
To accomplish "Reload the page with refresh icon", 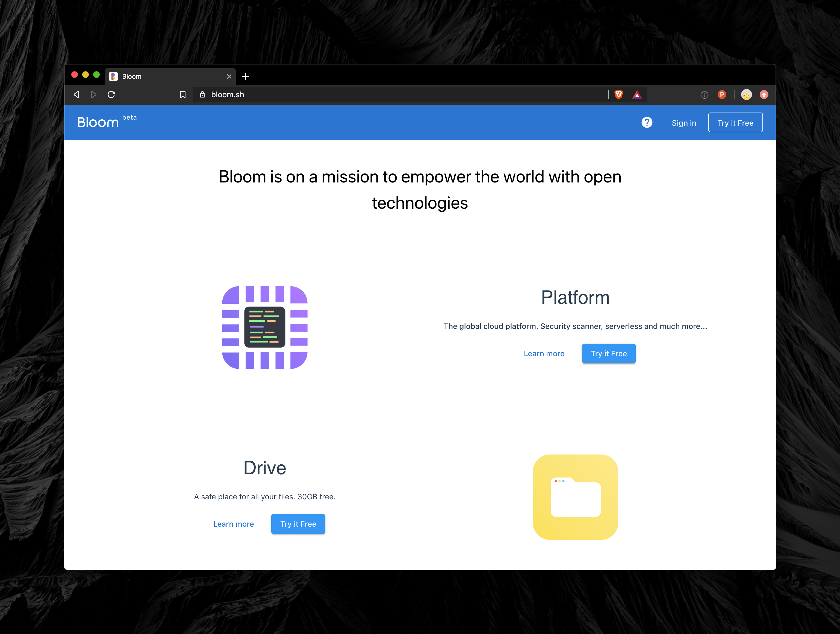I will coord(111,95).
